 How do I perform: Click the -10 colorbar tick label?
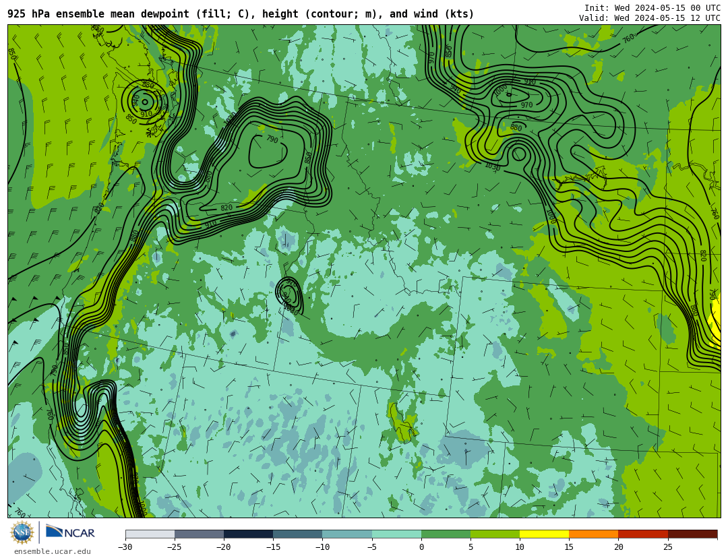(x=322, y=547)
